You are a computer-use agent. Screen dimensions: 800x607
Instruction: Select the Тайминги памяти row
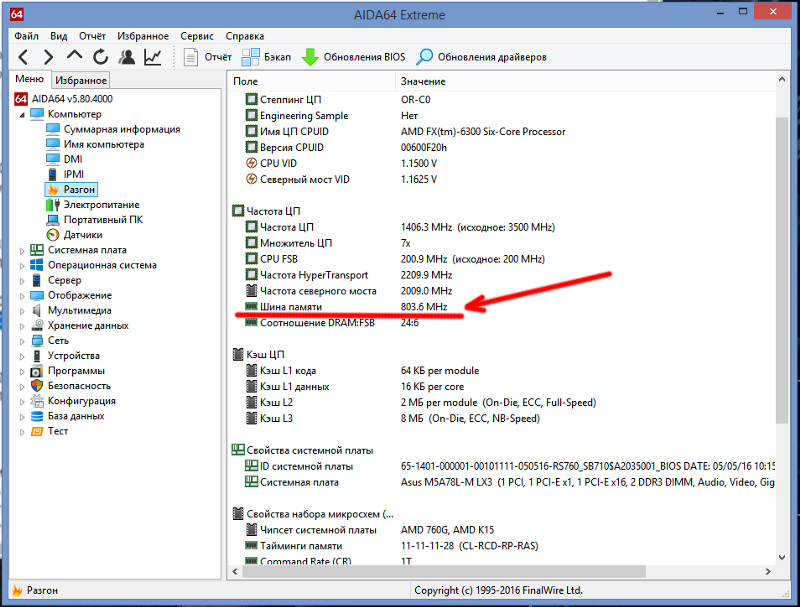502,546
